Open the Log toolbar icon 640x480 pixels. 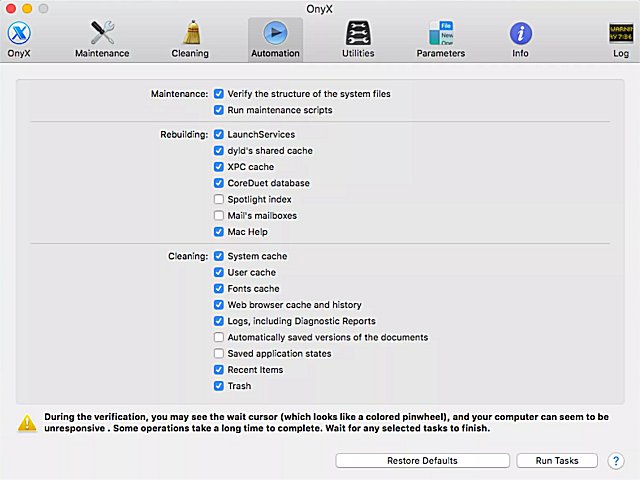(621, 34)
